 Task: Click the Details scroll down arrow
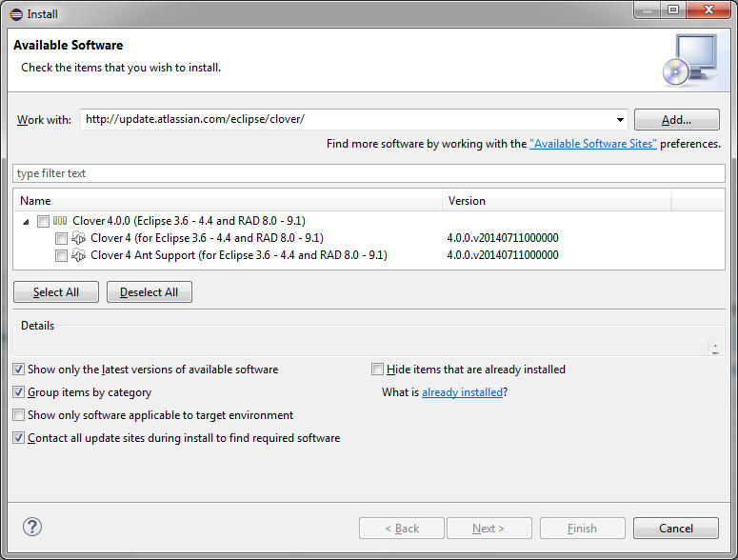tap(715, 353)
